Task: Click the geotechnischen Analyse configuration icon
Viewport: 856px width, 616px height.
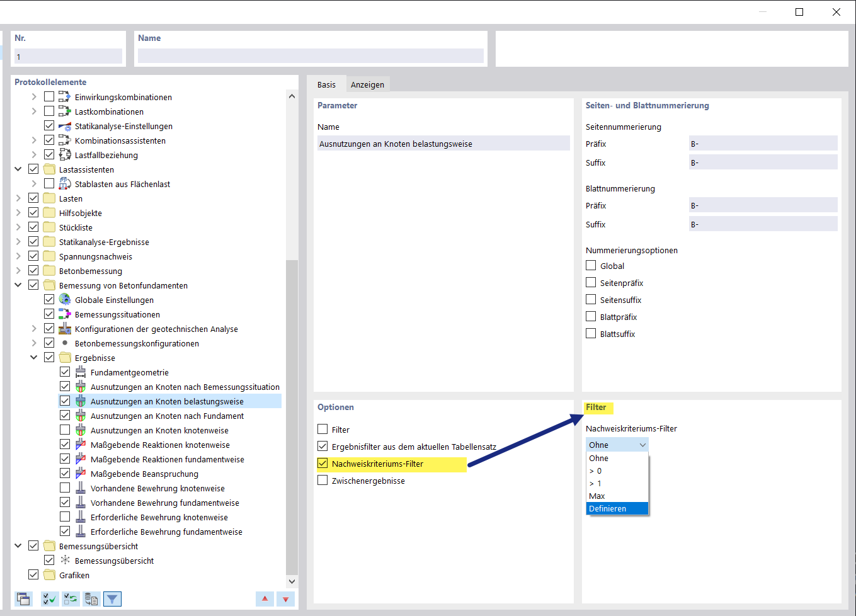Action: [64, 329]
